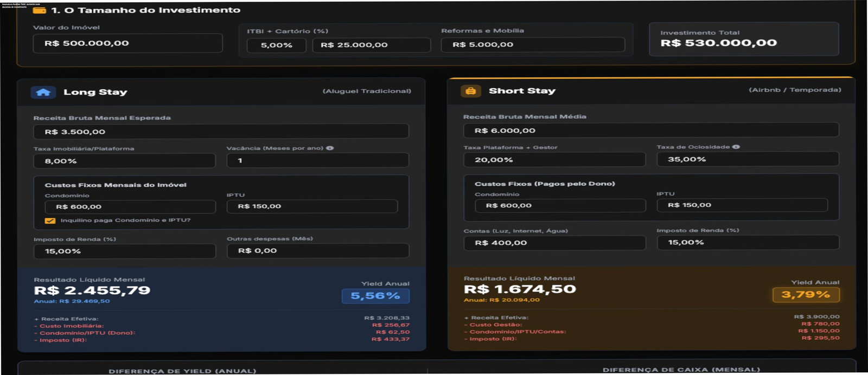Click the Outras despesas (Mês) field
This screenshot has width=868, height=375.
click(x=318, y=251)
